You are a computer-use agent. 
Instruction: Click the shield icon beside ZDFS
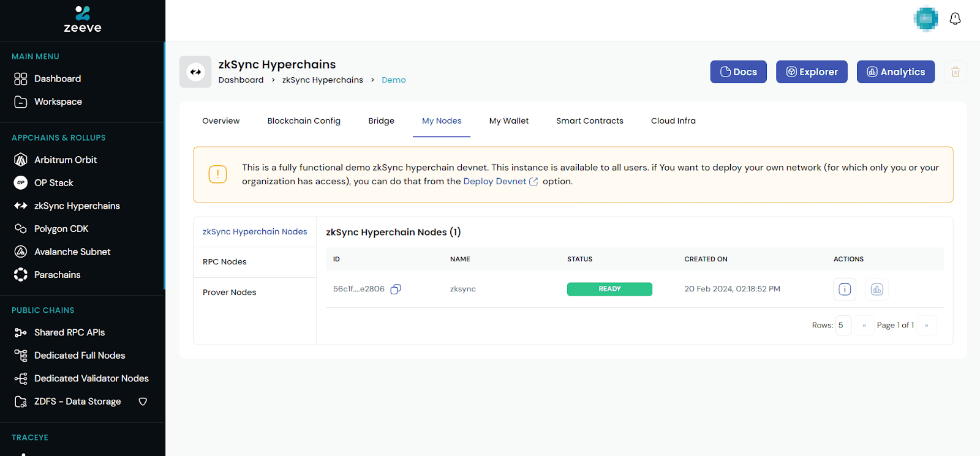[x=143, y=402]
